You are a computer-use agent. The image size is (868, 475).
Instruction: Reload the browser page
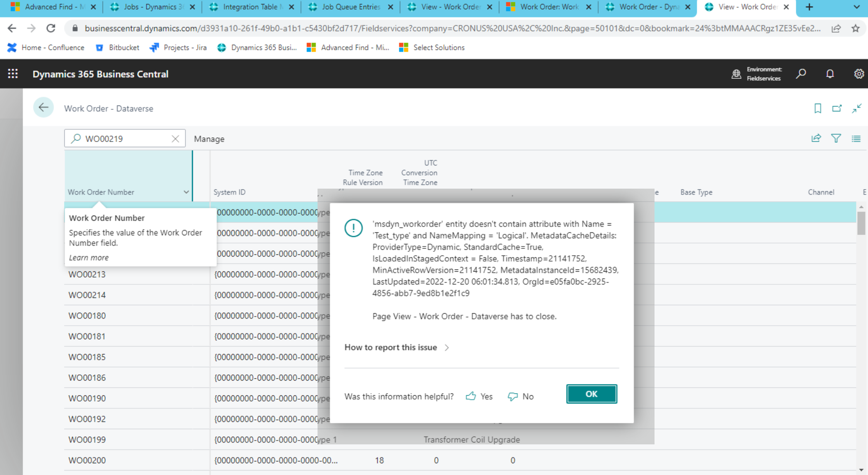(51, 28)
